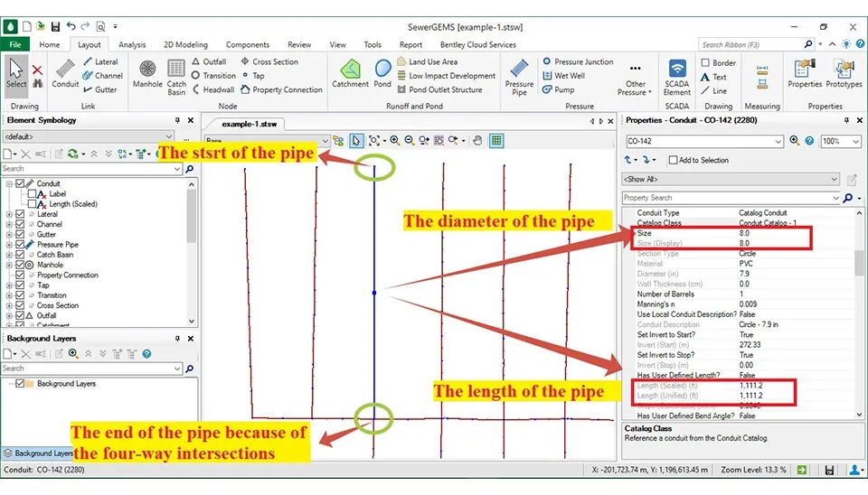This screenshot has width=868, height=495.
Task: Open the SCADA Element tool
Action: coord(676,75)
